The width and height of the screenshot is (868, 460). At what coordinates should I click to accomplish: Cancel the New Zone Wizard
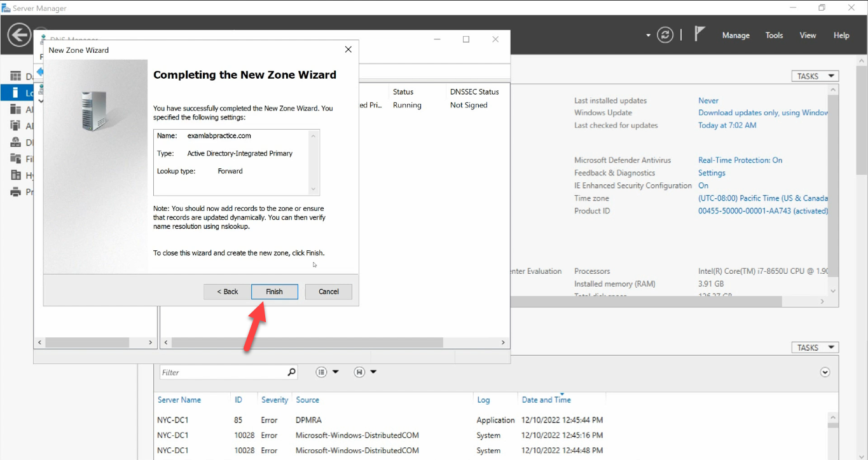[329, 292]
